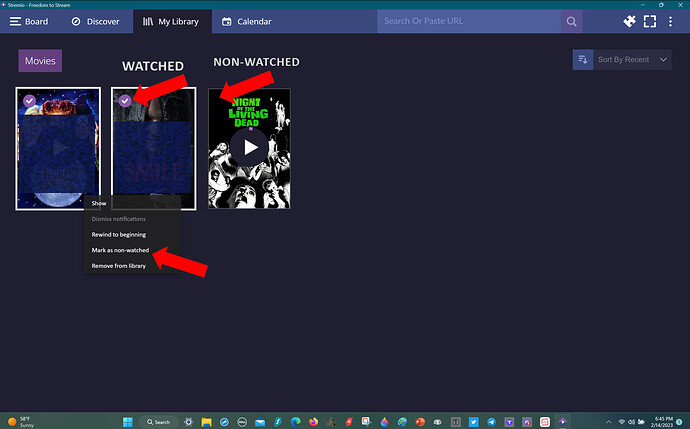Screen dimensions: 690x429
Task: Open the Wi-Fi network tray icon
Action: (x=621, y=422)
